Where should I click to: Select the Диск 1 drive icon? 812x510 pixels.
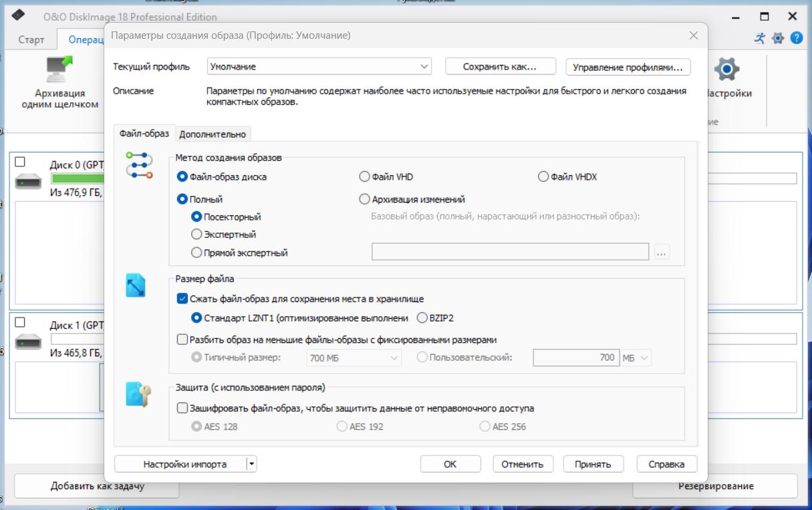point(29,342)
